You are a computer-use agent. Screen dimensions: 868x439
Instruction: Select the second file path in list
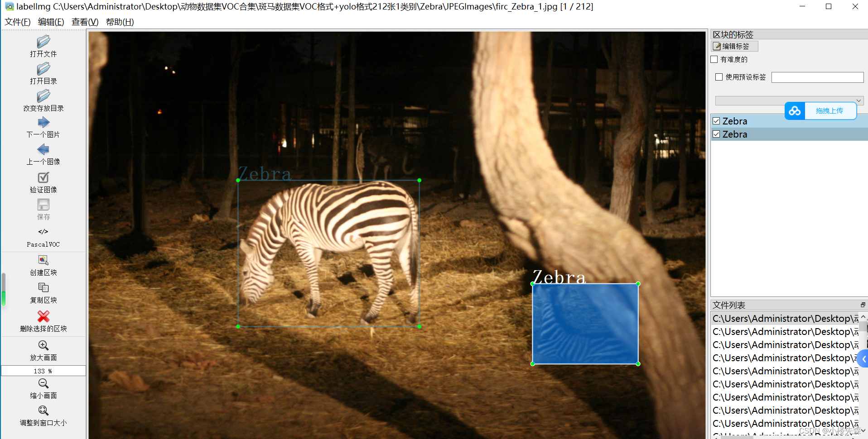[785, 332]
